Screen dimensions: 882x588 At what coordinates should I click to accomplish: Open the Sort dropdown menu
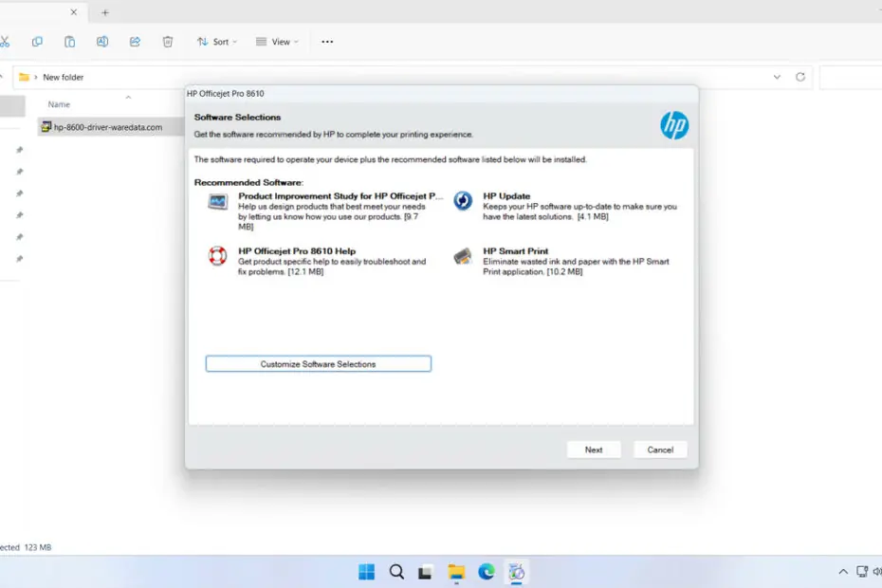click(216, 42)
